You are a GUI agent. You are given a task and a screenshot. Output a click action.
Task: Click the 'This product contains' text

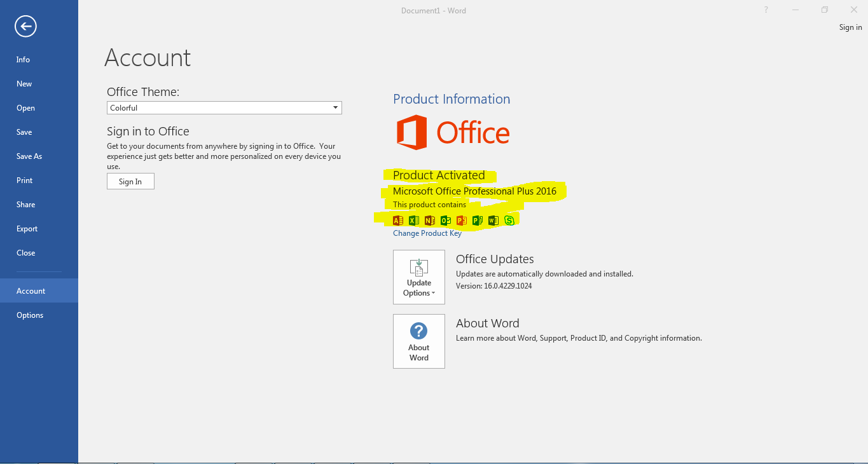(x=429, y=205)
